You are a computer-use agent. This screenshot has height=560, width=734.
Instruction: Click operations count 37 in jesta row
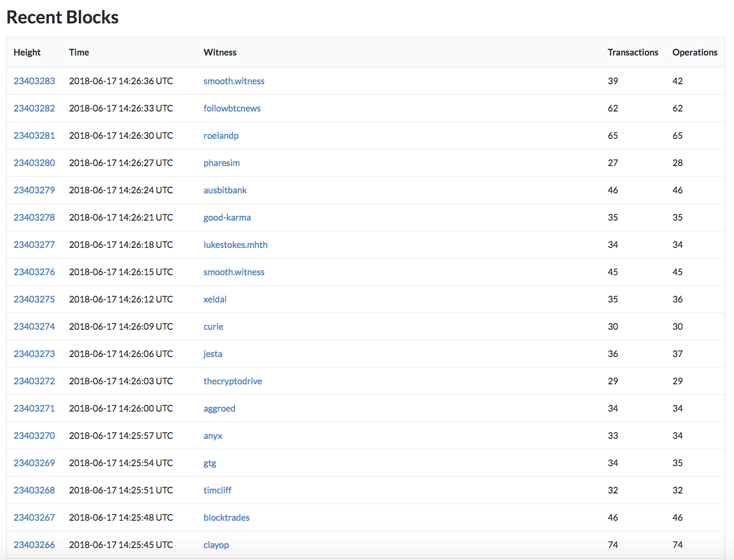pos(678,354)
